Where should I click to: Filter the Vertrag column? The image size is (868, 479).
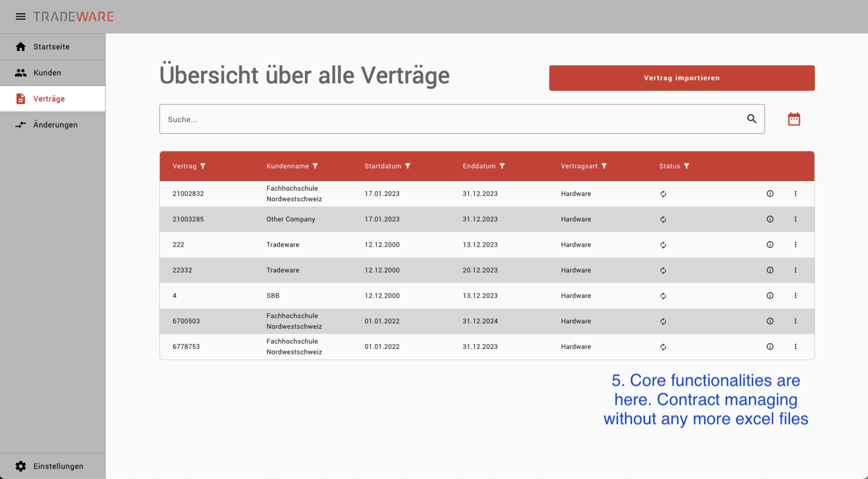(203, 166)
